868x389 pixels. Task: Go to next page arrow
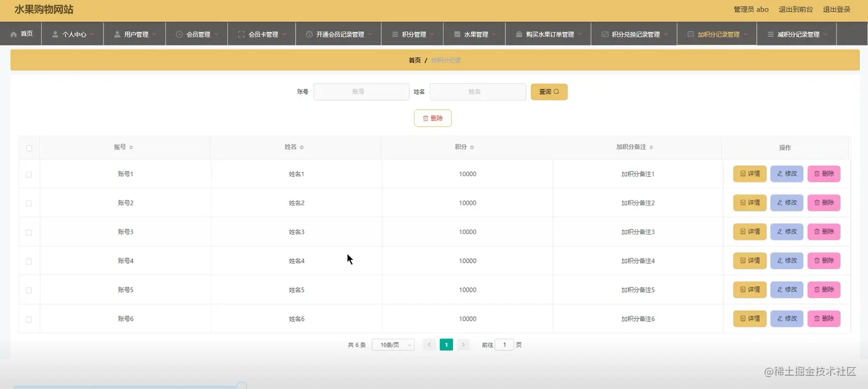point(463,345)
